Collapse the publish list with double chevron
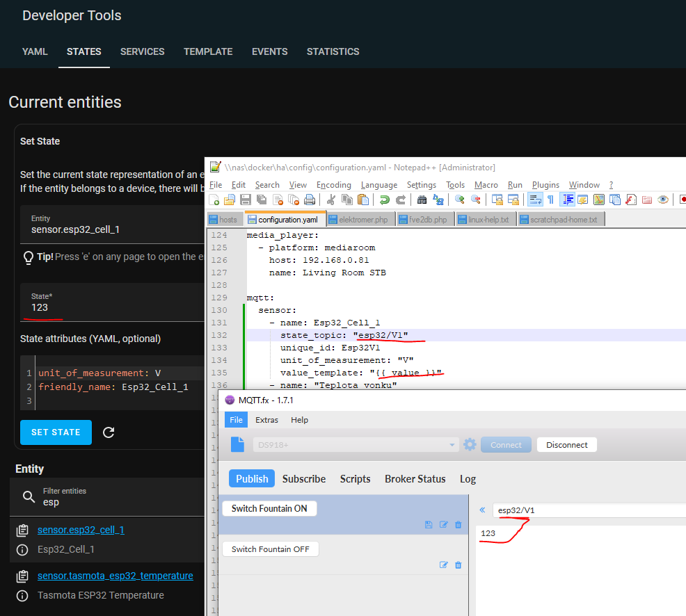Screen dimensions: 686x616 pyautogui.click(x=482, y=510)
